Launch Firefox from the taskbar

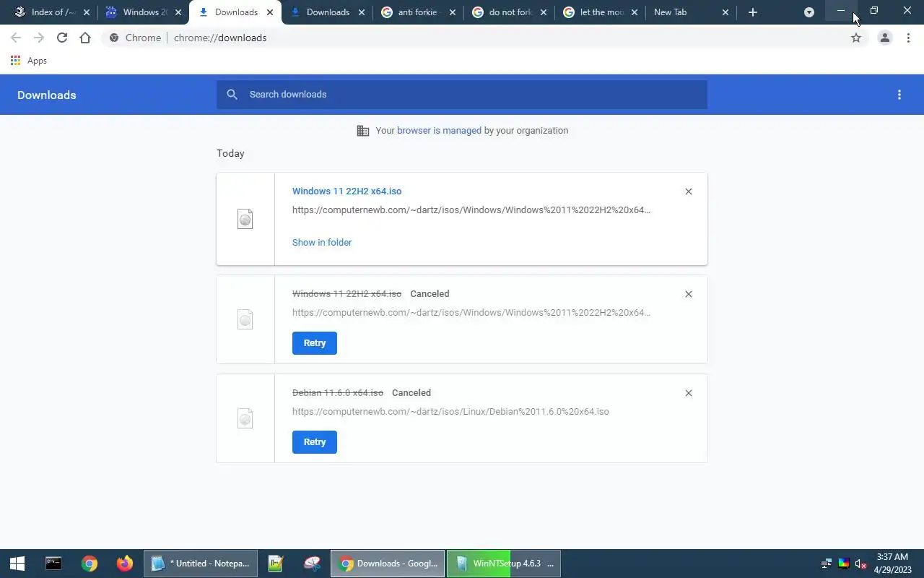coord(125,564)
